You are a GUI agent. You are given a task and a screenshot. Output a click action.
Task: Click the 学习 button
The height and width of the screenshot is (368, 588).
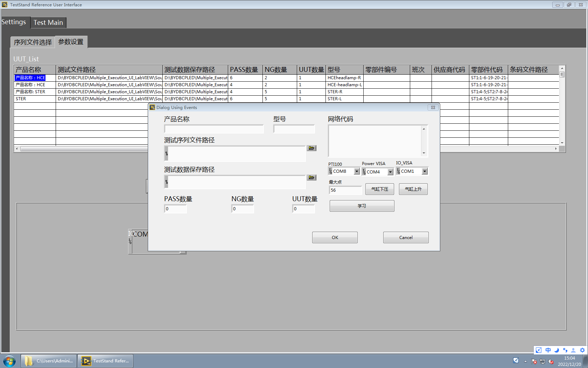362,206
